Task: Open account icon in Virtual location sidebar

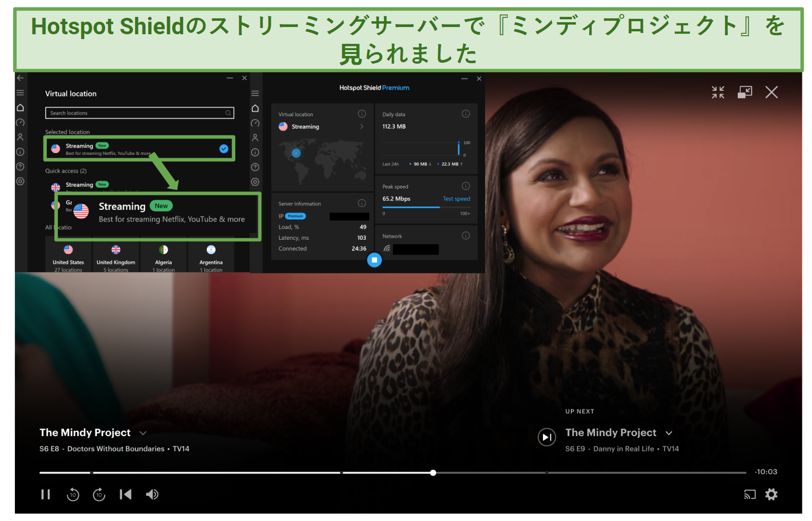Action: pyautogui.click(x=20, y=137)
